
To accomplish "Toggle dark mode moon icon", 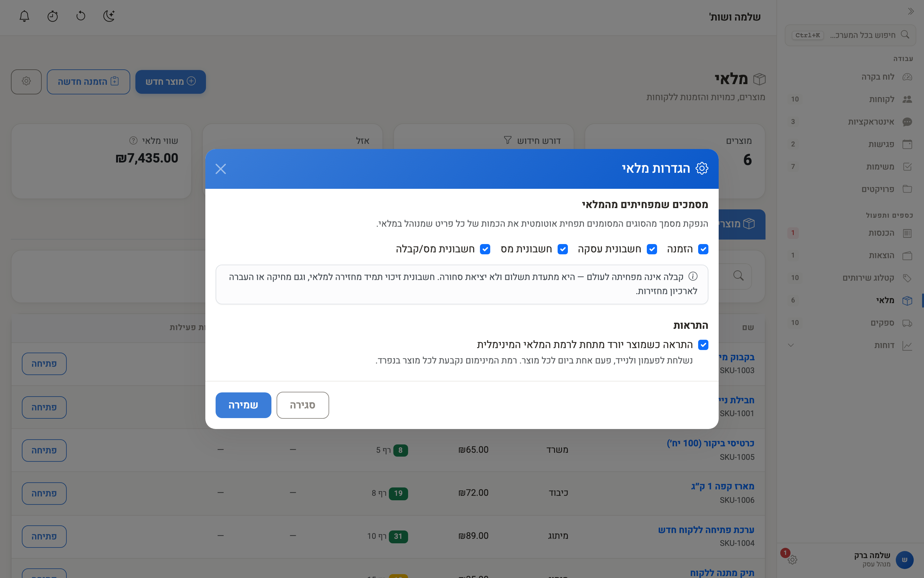I will [x=109, y=16].
